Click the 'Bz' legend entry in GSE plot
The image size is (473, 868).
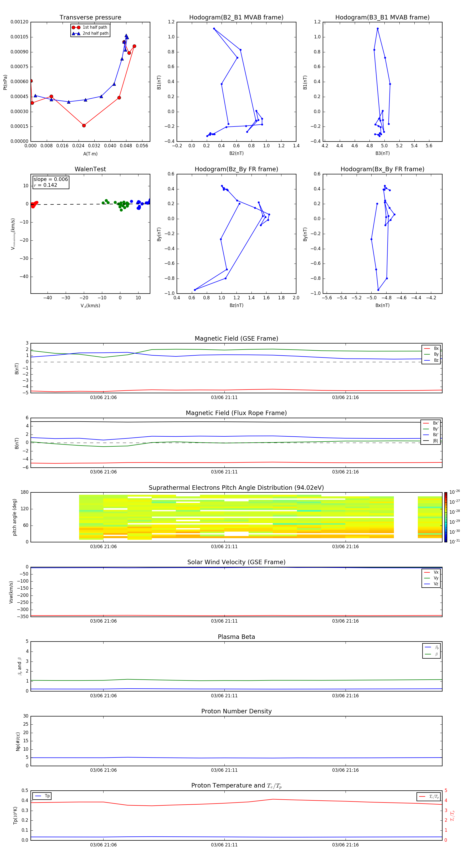point(431,360)
